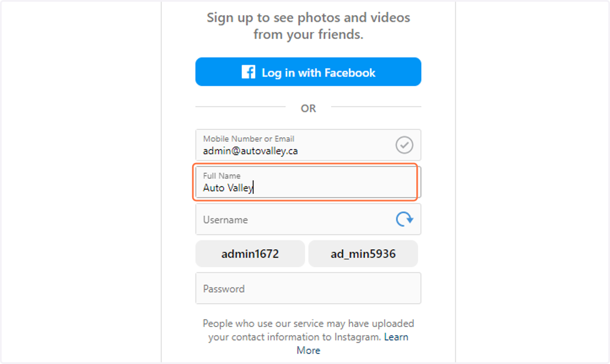
Task: Click the horizontal line left of OR
Action: [x=240, y=107]
